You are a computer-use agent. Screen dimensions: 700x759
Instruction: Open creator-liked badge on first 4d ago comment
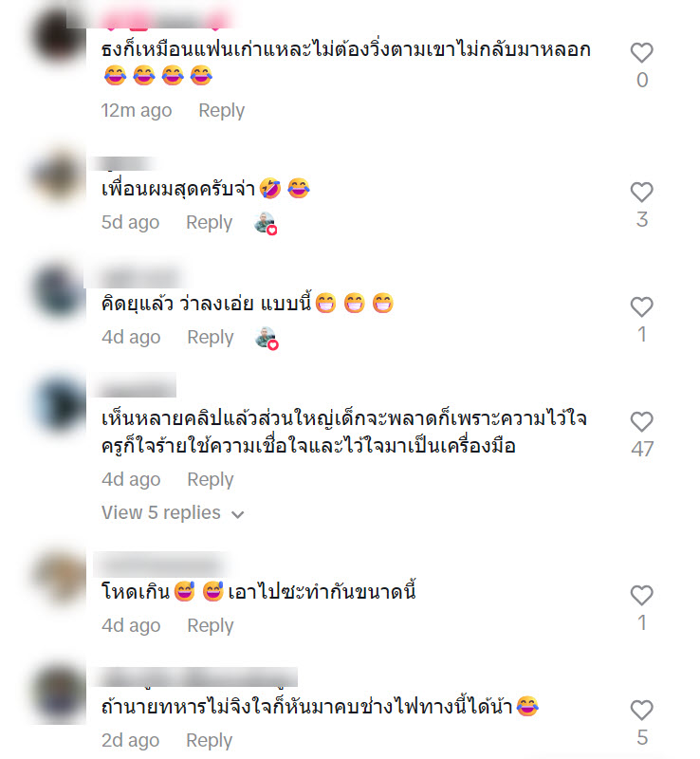(267, 339)
